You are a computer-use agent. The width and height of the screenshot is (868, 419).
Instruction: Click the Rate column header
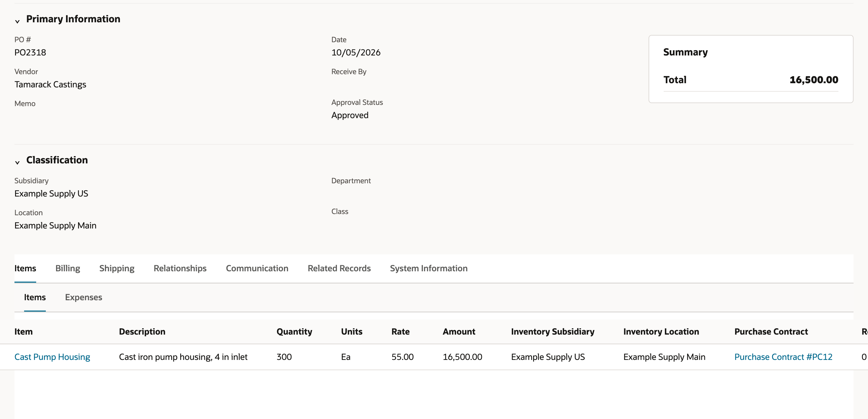tap(401, 332)
